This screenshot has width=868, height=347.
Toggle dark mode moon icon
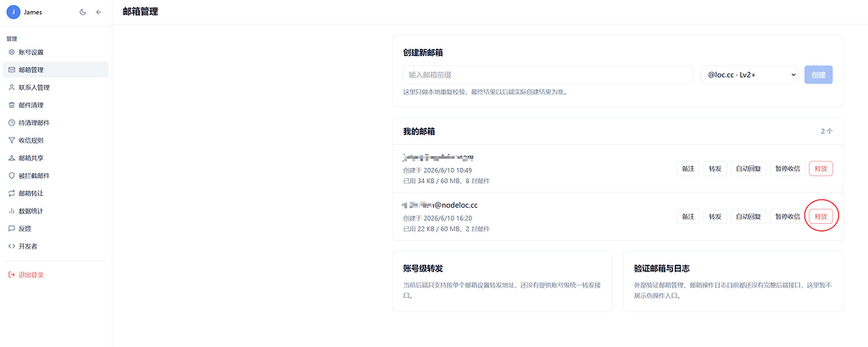(x=83, y=12)
